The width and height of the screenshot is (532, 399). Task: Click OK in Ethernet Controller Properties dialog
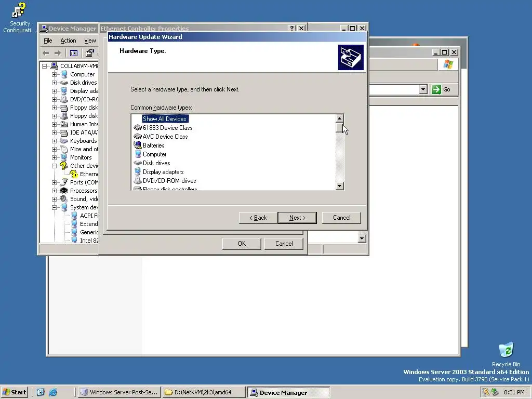point(242,244)
